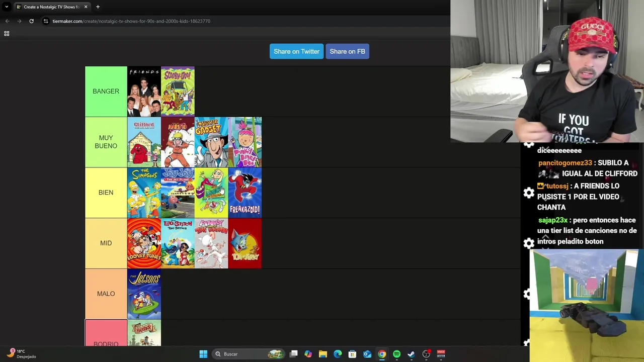Click the Tom and Jerry thumbnail
Viewport: 644px width, 362px height.
click(x=245, y=243)
